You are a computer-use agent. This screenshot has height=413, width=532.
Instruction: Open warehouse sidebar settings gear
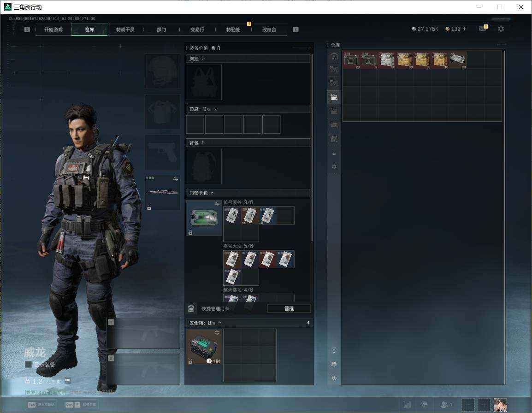tap(334, 166)
